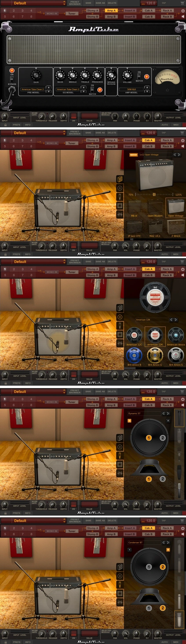Screen dimensions: 186x644
Task: Open the mixer icon in the Condenser 87 screen sidebar
Action: [x=120, y=602]
